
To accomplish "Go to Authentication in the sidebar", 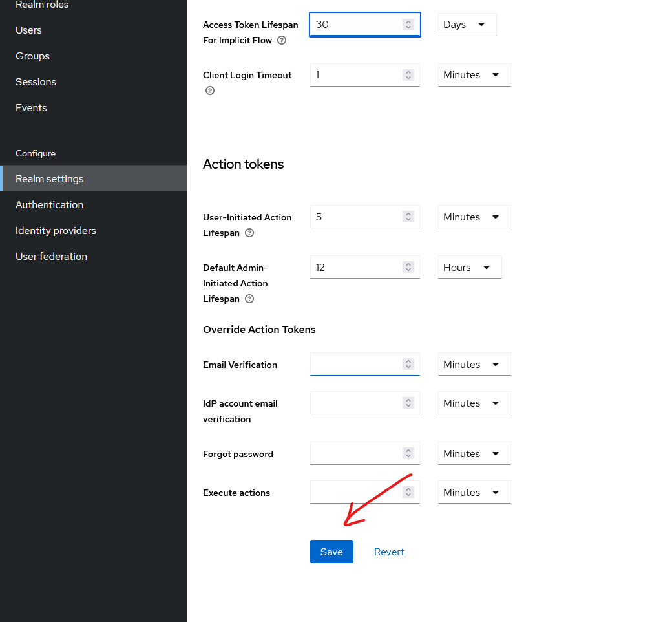I will (50, 205).
